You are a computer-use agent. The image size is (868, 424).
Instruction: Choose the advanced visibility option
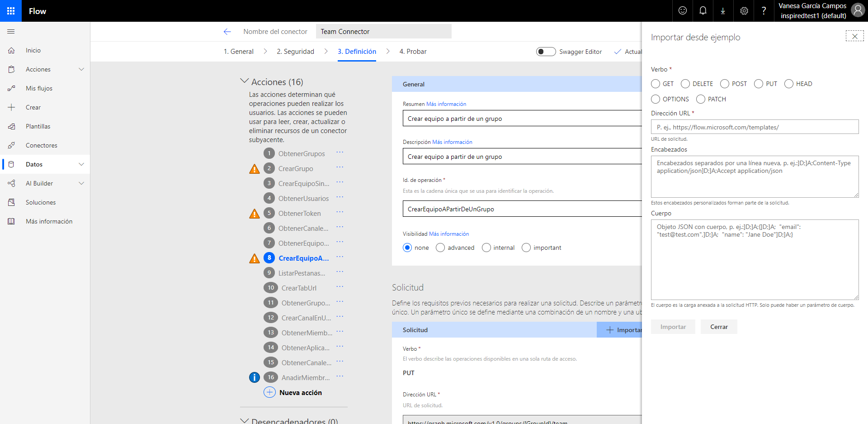pyautogui.click(x=440, y=248)
